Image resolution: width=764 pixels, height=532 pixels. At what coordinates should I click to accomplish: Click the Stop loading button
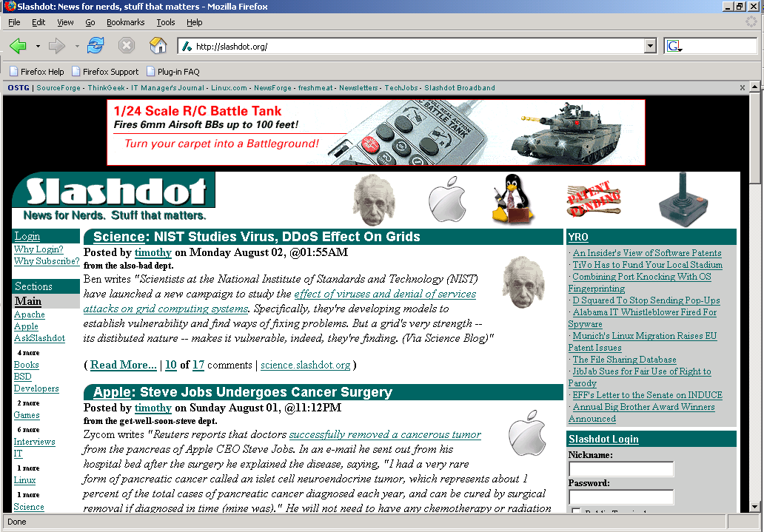tap(127, 46)
